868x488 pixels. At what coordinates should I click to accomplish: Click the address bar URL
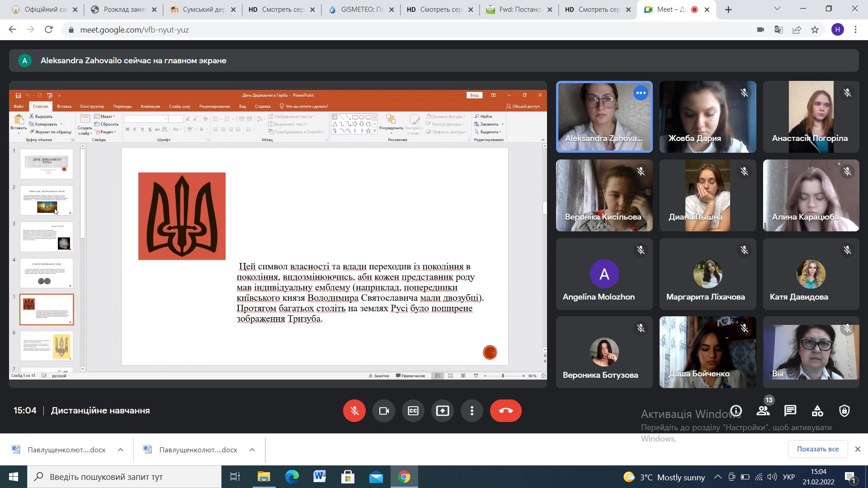pos(135,30)
